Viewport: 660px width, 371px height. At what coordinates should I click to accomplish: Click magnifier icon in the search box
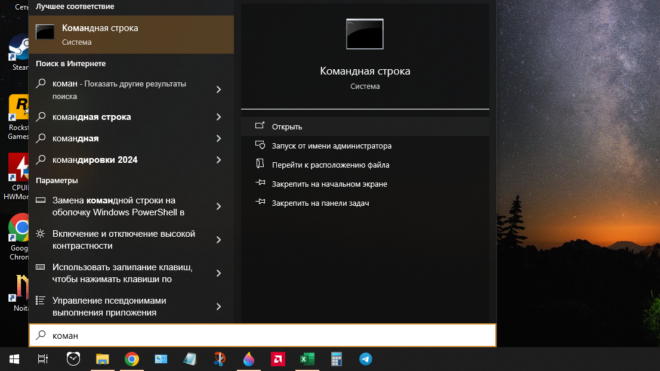coord(41,335)
